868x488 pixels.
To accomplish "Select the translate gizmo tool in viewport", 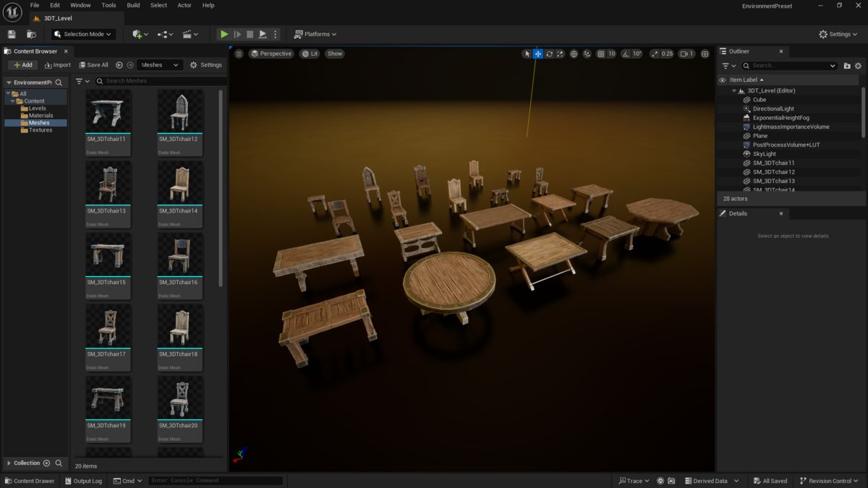I will (538, 53).
